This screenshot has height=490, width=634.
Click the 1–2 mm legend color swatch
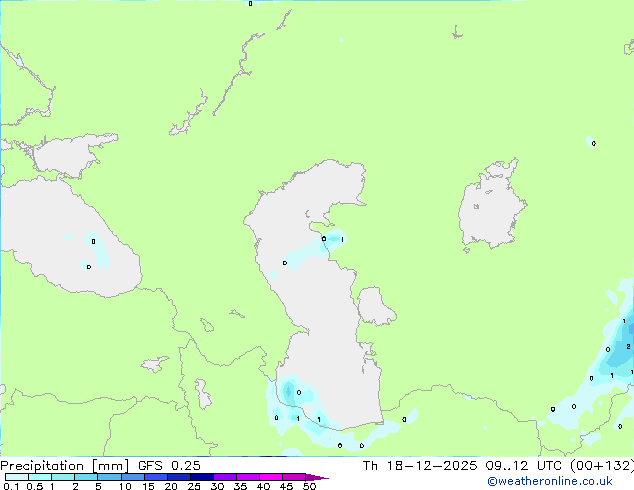pyautogui.click(x=63, y=477)
